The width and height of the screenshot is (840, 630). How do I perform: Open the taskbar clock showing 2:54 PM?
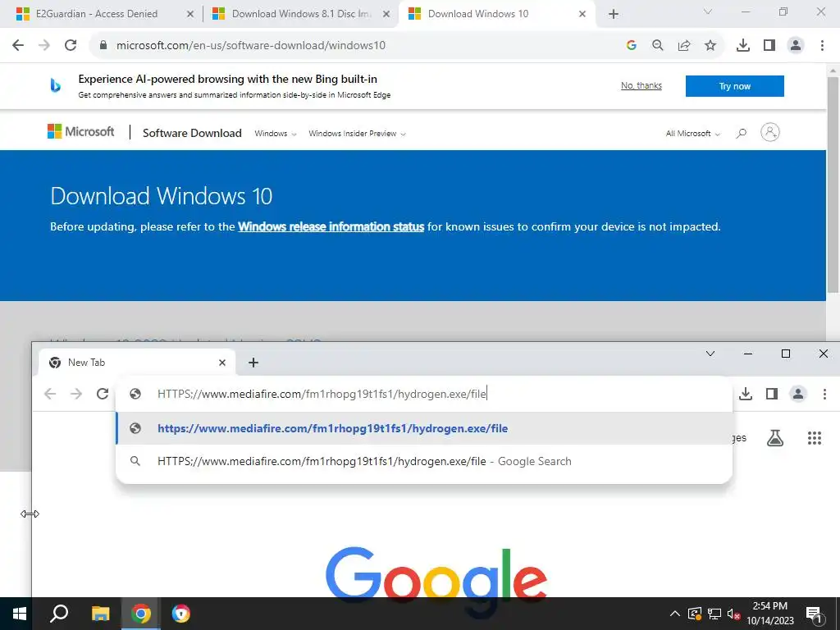point(769,614)
